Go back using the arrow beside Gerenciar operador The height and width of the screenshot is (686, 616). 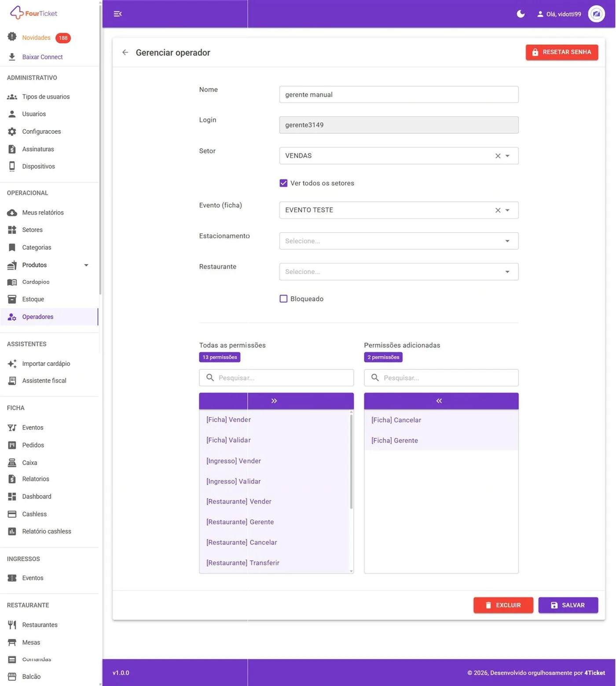125,52
